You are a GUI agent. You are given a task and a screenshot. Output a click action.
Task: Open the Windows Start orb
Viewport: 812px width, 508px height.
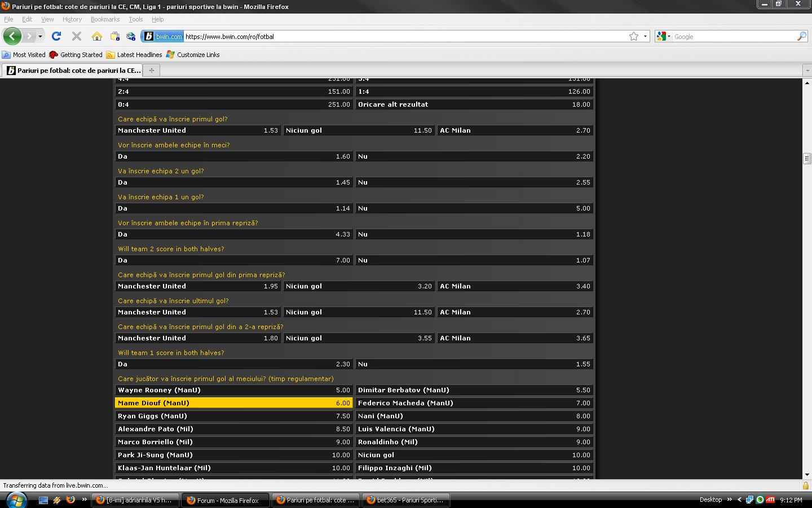[16, 500]
